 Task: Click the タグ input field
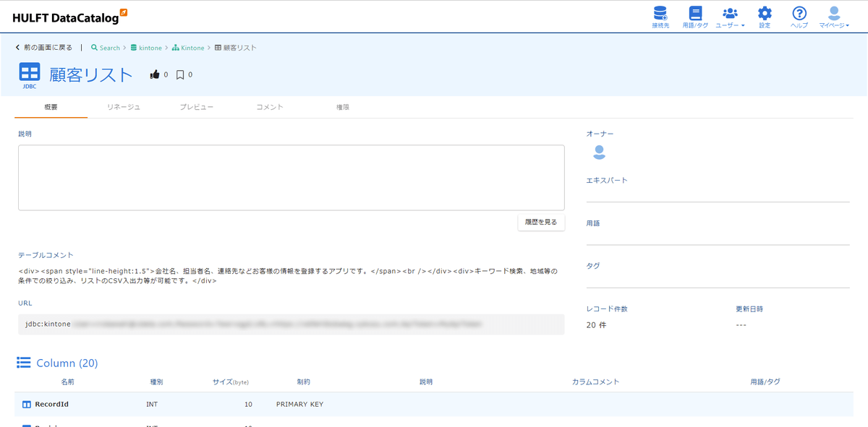pyautogui.click(x=718, y=280)
